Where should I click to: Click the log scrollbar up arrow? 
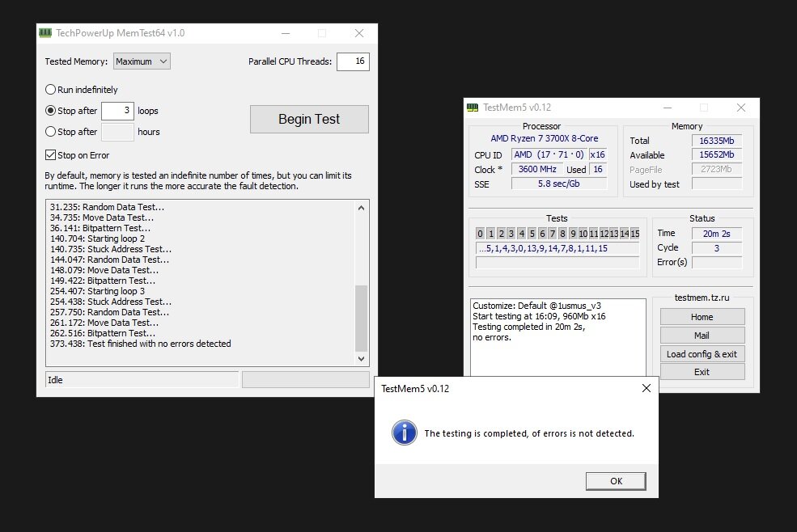[x=361, y=207]
